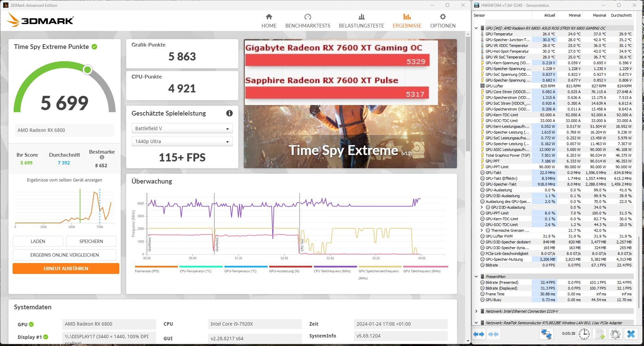
Task: Select the GPU PPT sensor row
Action: coord(556,161)
